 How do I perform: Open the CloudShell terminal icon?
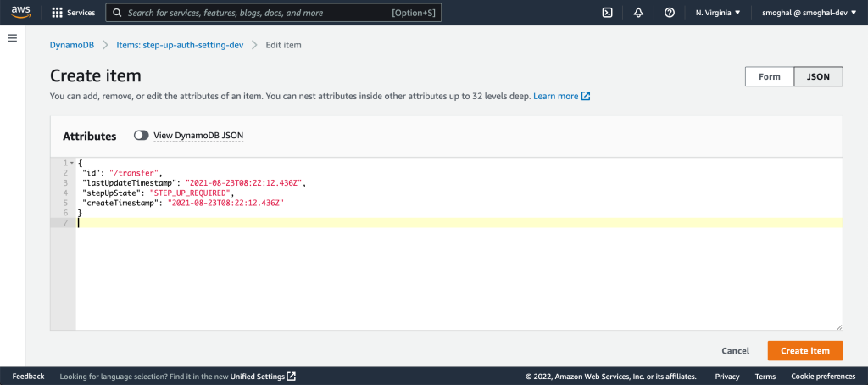click(x=607, y=13)
